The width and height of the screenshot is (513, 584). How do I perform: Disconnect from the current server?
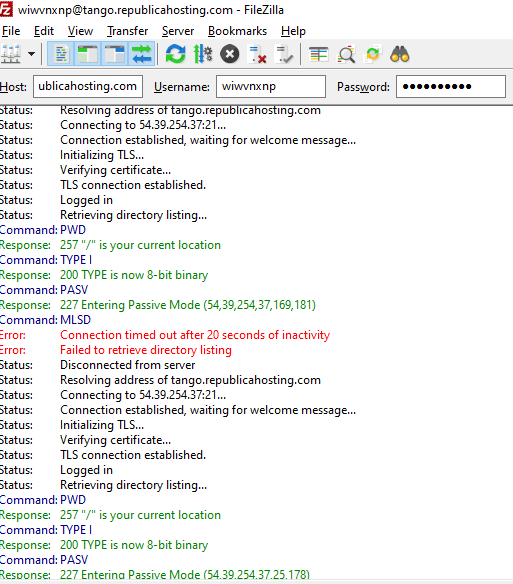click(x=257, y=54)
